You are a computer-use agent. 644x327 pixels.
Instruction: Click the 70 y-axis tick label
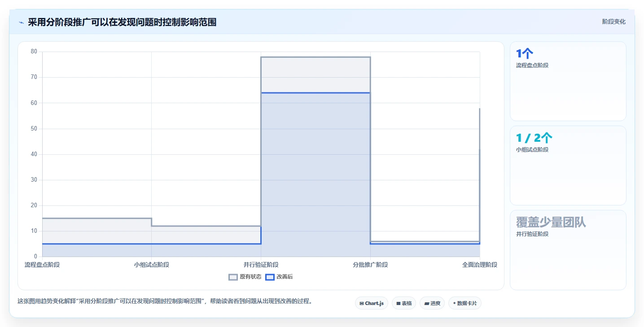(34, 77)
